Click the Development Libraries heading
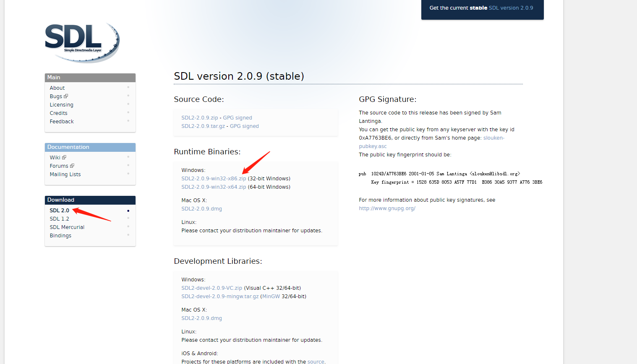 click(218, 261)
